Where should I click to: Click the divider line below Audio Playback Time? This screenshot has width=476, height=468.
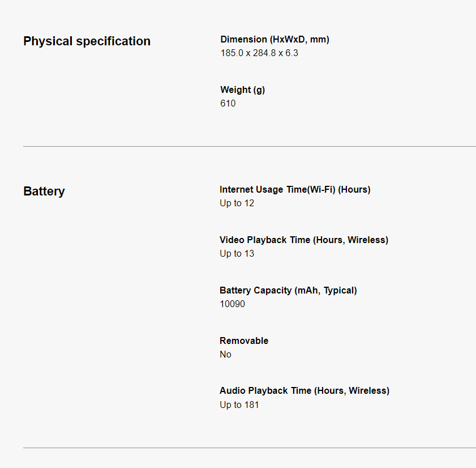pos(249,448)
